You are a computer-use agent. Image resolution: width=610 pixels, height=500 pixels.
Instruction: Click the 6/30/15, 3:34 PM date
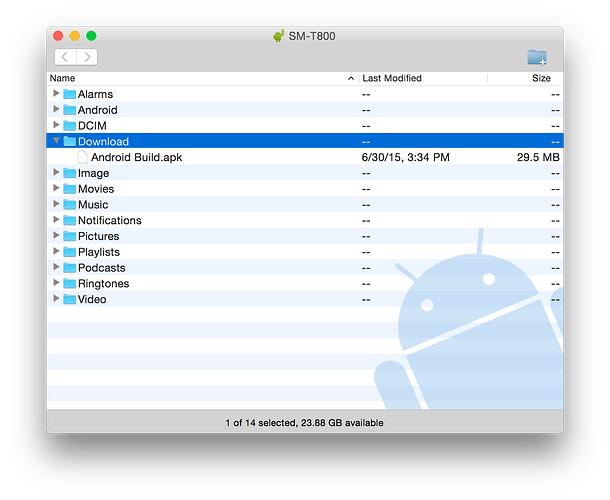pos(405,157)
